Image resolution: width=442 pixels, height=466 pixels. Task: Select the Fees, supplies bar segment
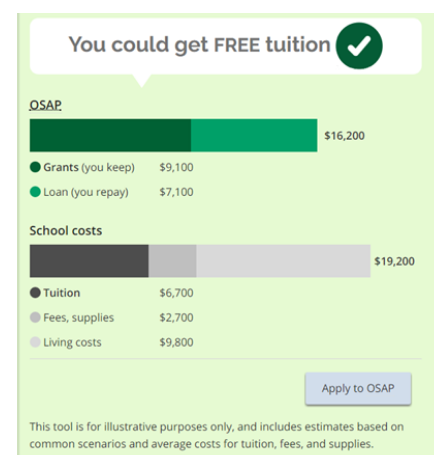pos(172,261)
